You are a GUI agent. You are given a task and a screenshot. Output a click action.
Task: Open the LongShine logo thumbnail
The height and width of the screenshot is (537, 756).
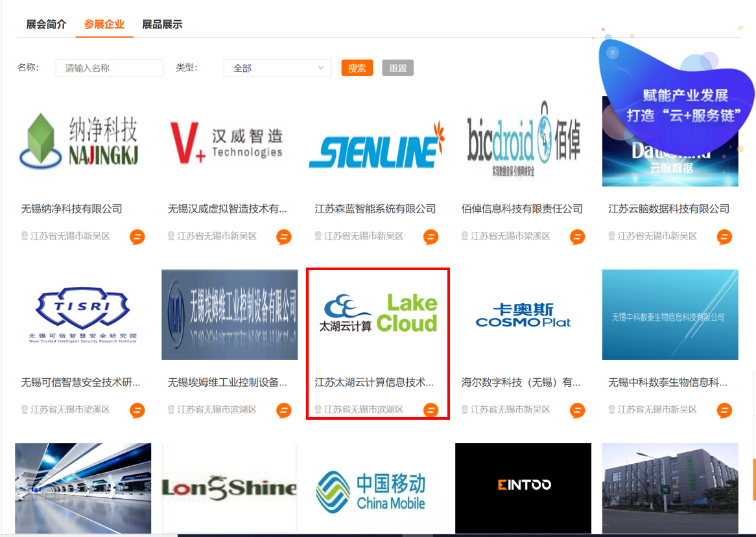pos(230,488)
